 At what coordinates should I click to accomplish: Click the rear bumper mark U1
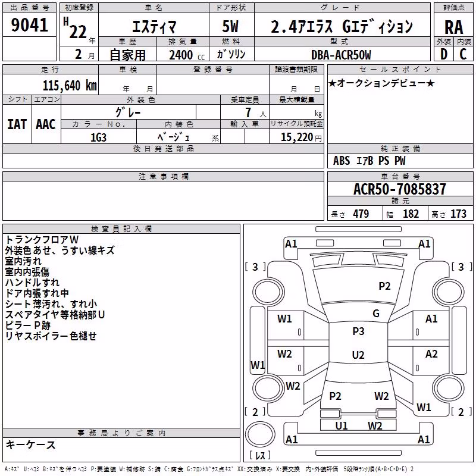point(342,426)
